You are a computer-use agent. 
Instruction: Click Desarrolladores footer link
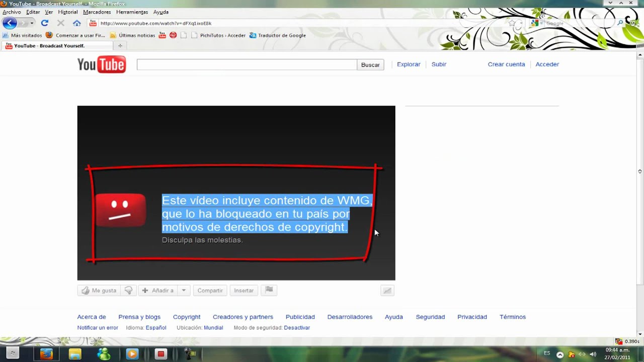click(x=350, y=317)
